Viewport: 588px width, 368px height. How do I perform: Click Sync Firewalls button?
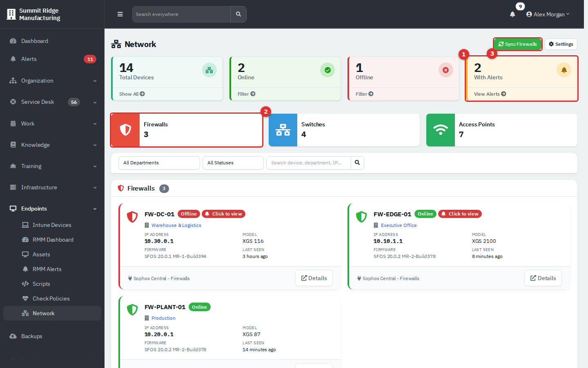click(518, 44)
